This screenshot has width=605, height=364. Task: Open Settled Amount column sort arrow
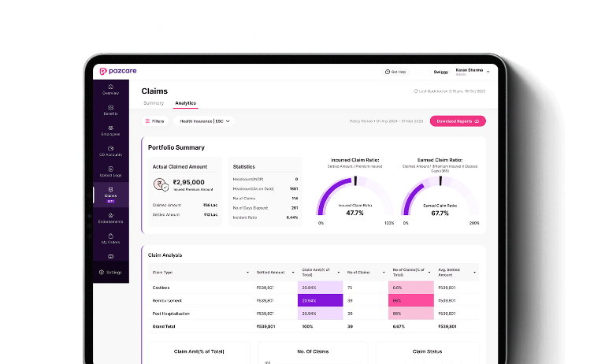pyautogui.click(x=293, y=273)
